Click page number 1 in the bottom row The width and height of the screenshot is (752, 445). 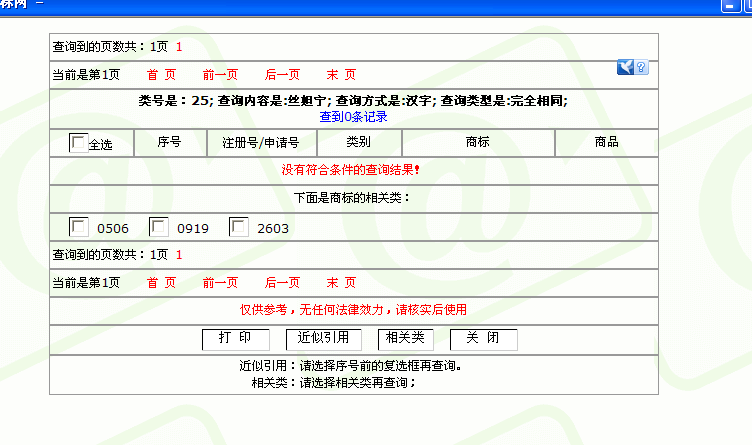(179, 255)
